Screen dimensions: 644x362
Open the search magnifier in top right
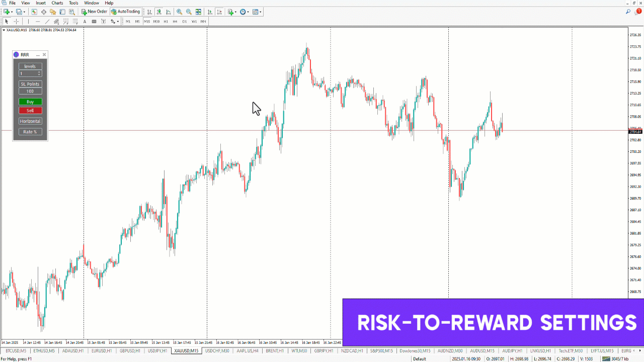628,12
